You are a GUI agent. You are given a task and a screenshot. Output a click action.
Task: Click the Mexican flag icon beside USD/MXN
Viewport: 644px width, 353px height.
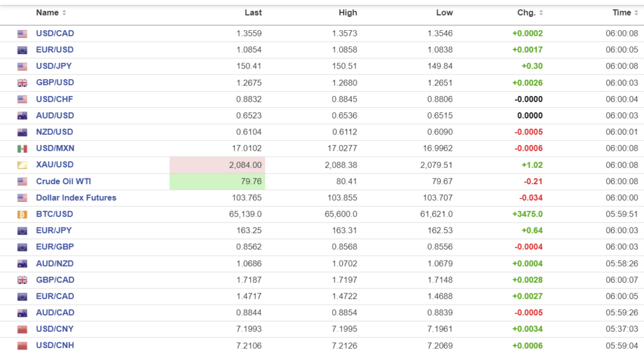pyautogui.click(x=23, y=149)
